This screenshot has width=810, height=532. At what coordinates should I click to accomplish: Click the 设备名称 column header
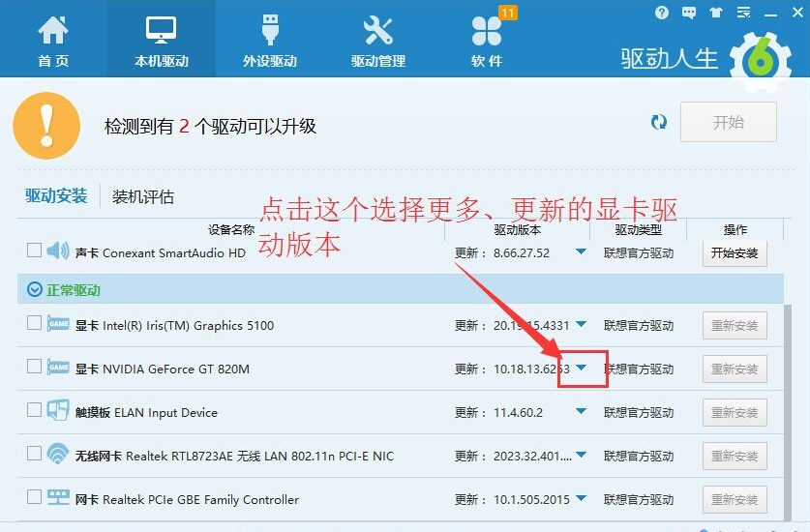231,230
